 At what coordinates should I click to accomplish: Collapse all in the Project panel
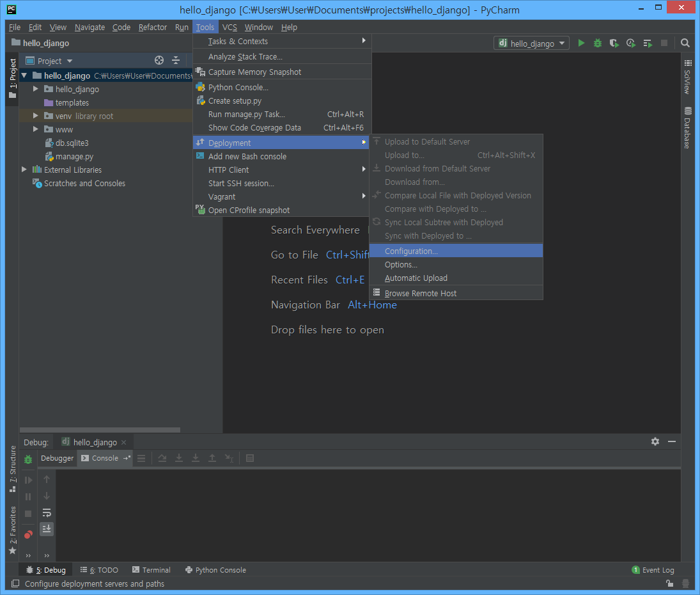pyautogui.click(x=176, y=60)
